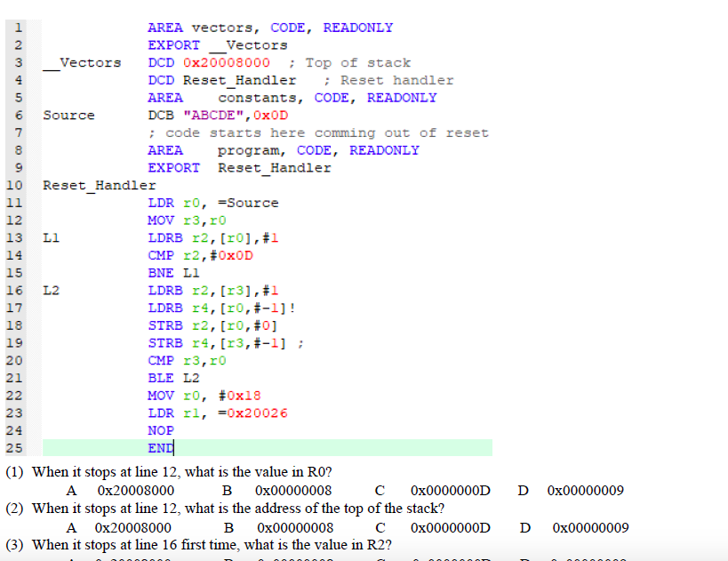728x561 pixels.
Task: Click line number 25 in the gutter
Action: pos(14,448)
